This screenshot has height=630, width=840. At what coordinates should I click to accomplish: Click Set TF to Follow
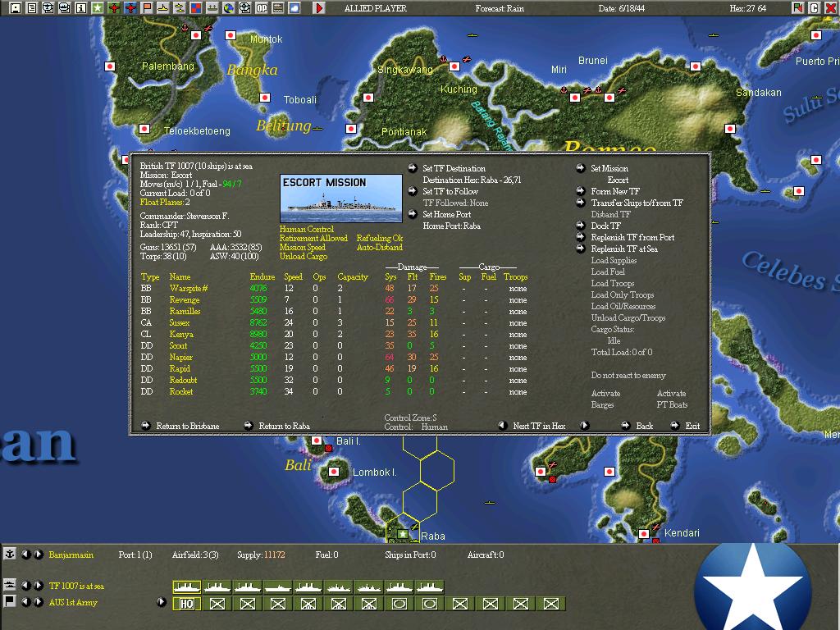tap(450, 191)
